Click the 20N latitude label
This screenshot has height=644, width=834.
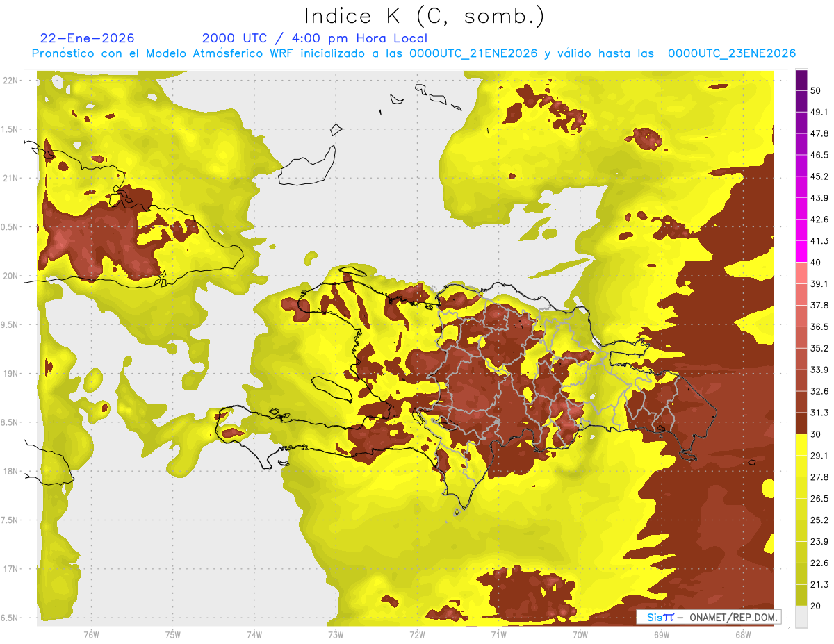(12, 276)
